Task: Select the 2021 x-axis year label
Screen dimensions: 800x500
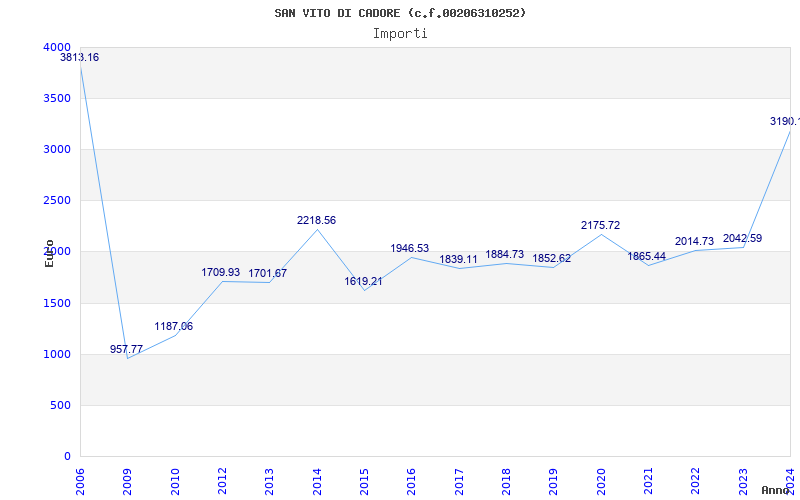Action: point(648,482)
